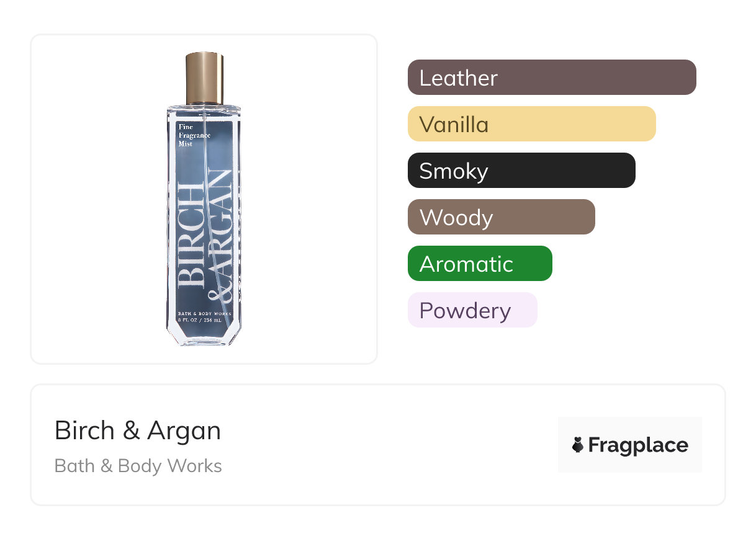This screenshot has height=536, width=756.
Task: Click the Fragplace brand text
Action: click(x=638, y=445)
